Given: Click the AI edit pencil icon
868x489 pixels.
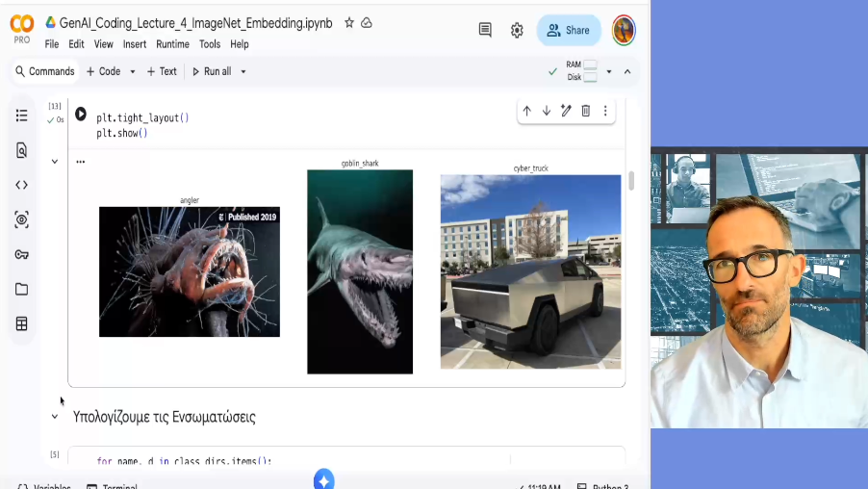Looking at the screenshot, I should coord(566,111).
